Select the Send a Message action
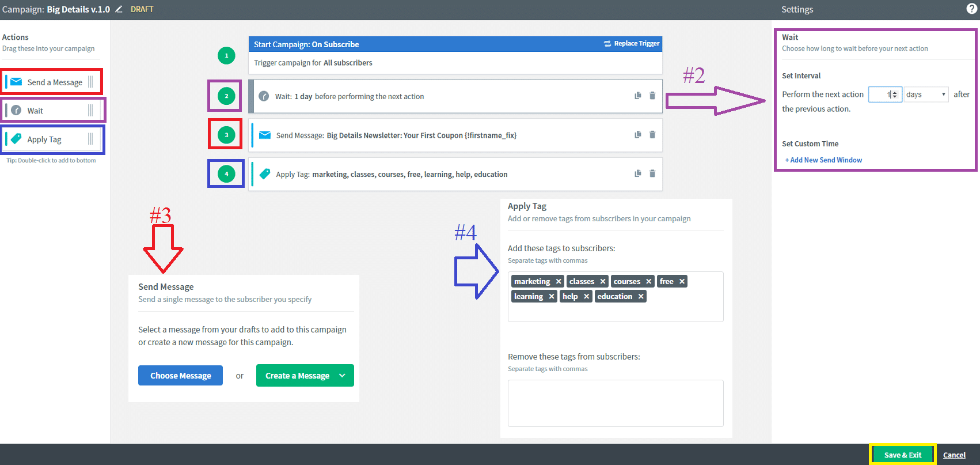The width and height of the screenshot is (980, 465). [x=54, y=82]
